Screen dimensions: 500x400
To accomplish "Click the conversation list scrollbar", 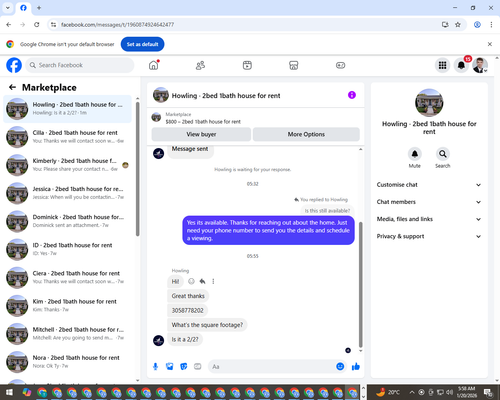I will 138,169.
